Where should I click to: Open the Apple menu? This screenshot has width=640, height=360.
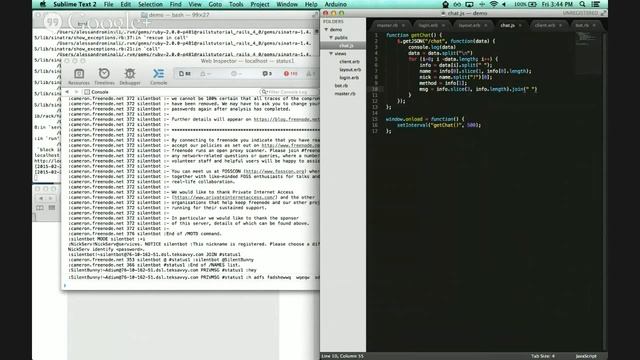pyautogui.click(x=43, y=4)
